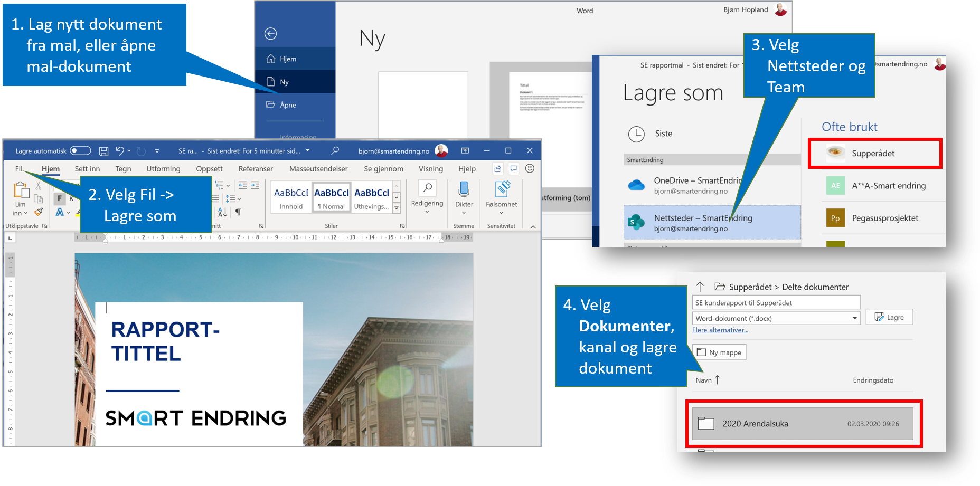This screenshot has width=980, height=486.
Task: Click the Sort A-Z icon
Action: [222, 212]
